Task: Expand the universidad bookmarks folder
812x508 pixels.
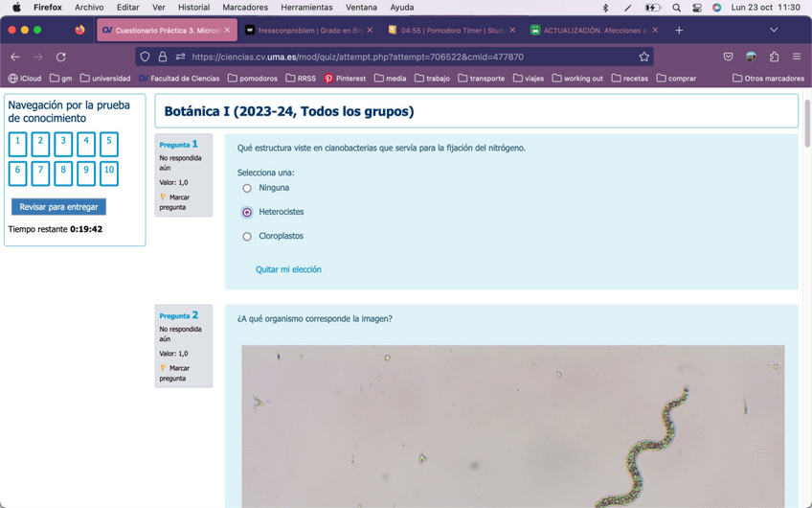Action: tap(105, 79)
